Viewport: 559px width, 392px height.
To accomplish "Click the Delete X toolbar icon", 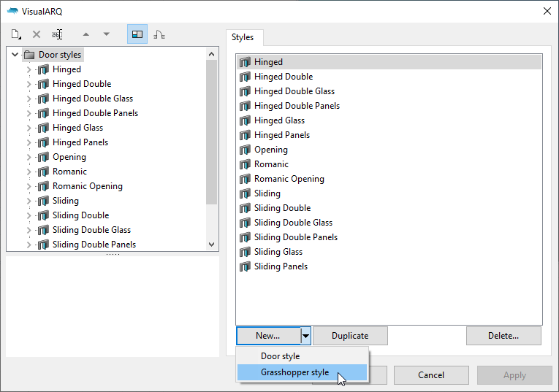I will [x=37, y=34].
